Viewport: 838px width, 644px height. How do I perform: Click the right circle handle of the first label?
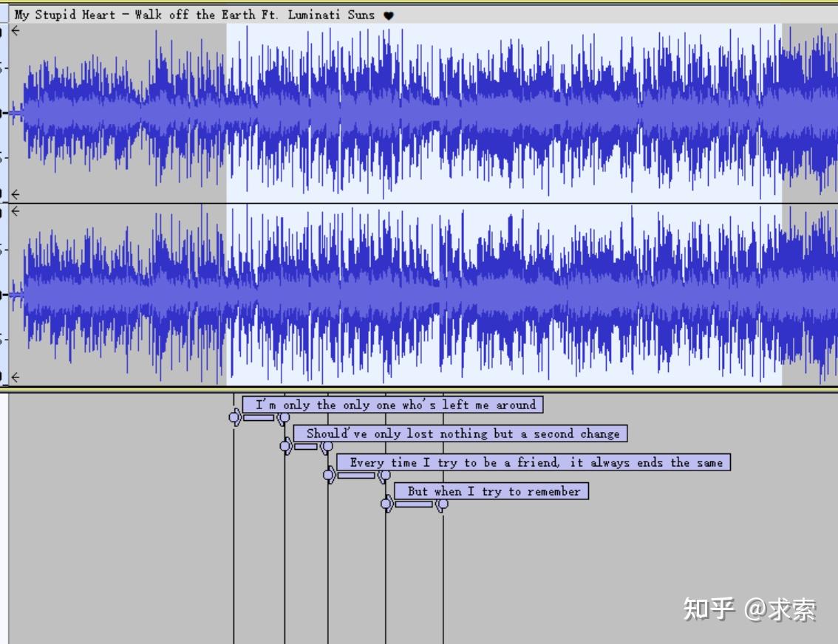coord(283,418)
